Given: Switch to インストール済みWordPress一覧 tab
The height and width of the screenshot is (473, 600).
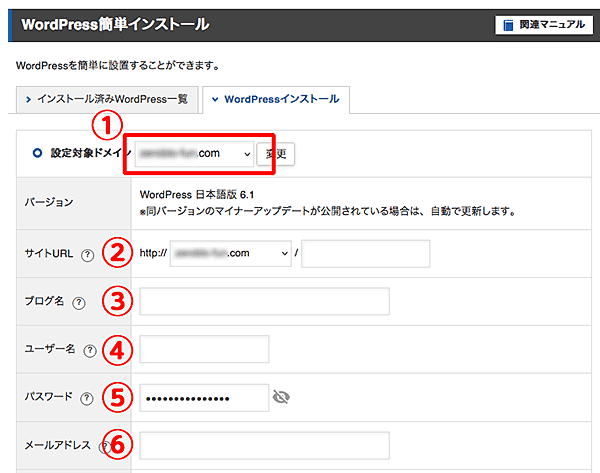Looking at the screenshot, I should point(107,99).
